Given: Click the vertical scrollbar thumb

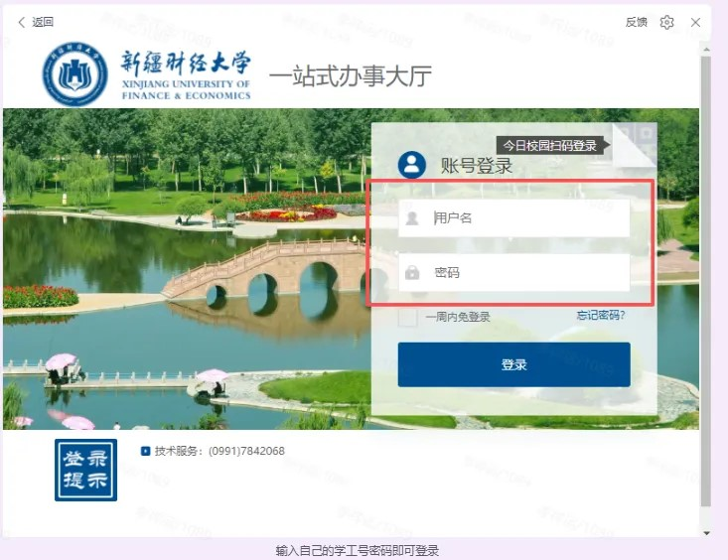Looking at the screenshot, I should (x=706, y=278).
